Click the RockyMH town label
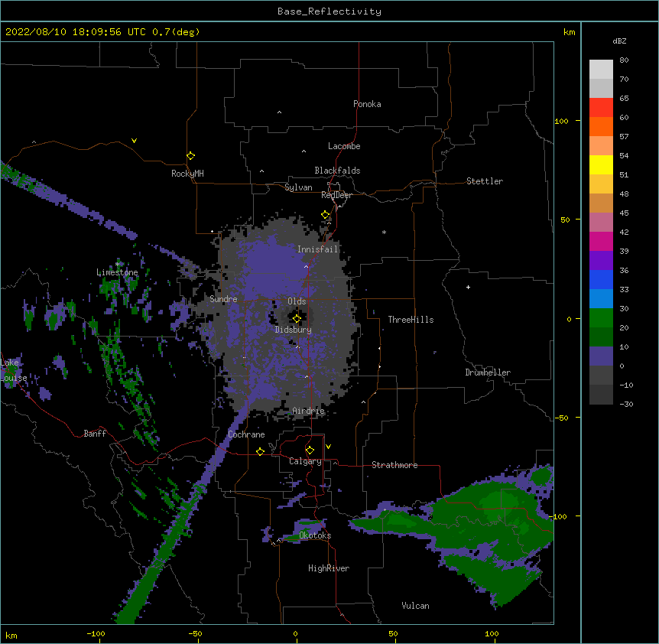Screen dimensions: 659x644 pyautogui.click(x=187, y=174)
